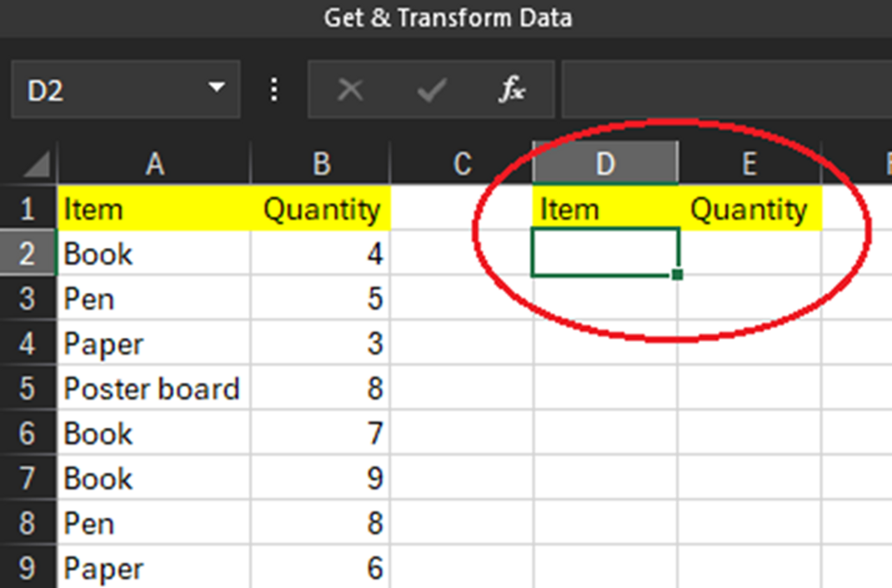The height and width of the screenshot is (588, 892).
Task: Select column A header
Action: tap(154, 164)
